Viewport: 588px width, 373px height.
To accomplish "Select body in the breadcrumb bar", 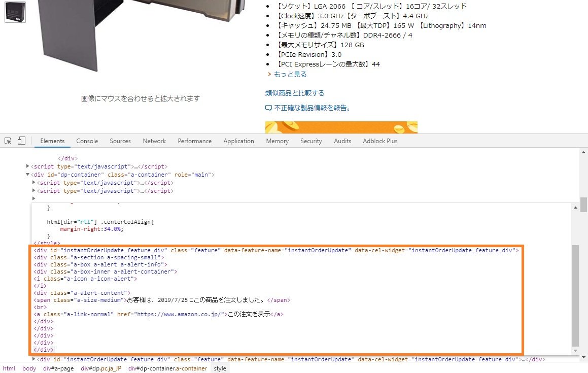I will (29, 368).
